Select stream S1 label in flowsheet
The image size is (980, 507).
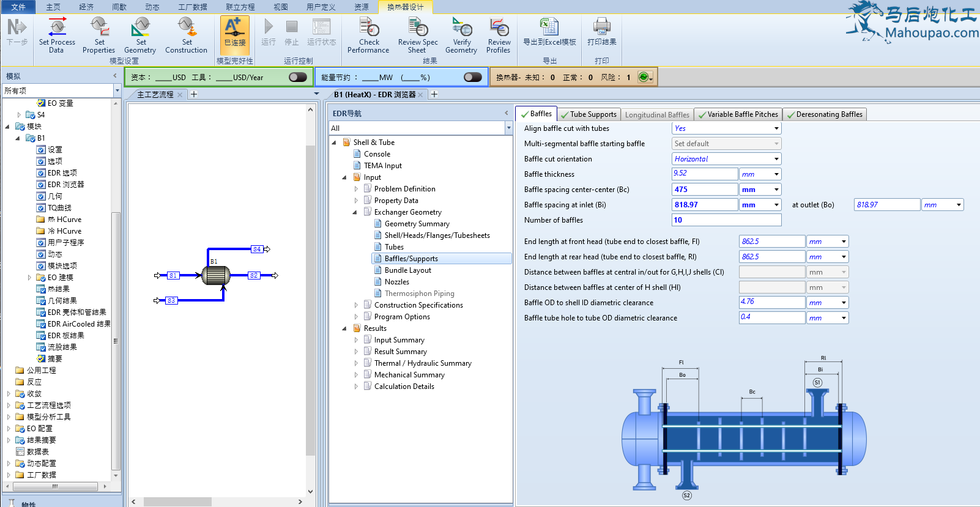pyautogui.click(x=174, y=276)
